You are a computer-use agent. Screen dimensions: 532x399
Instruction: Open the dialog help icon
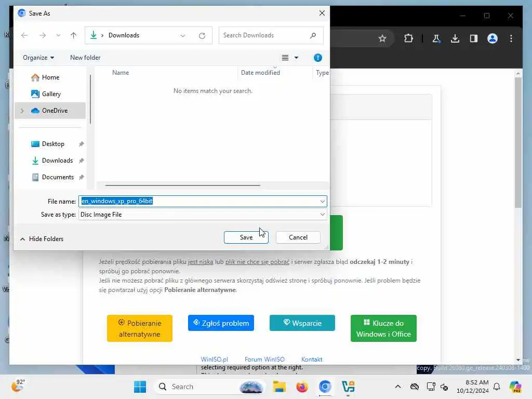click(x=317, y=58)
